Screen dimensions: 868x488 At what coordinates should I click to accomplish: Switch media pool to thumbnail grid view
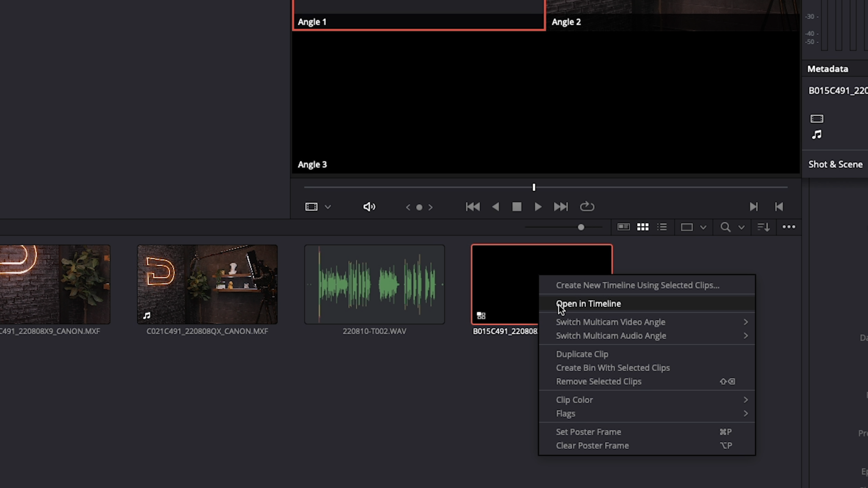pyautogui.click(x=643, y=227)
